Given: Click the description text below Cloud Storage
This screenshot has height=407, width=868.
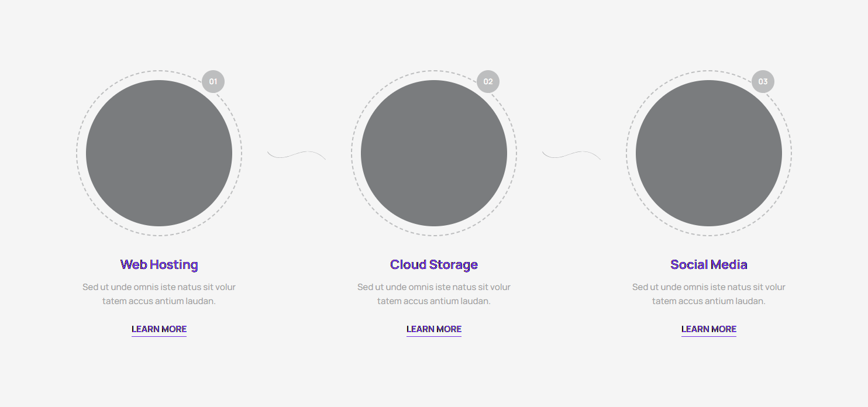Looking at the screenshot, I should (x=434, y=294).
